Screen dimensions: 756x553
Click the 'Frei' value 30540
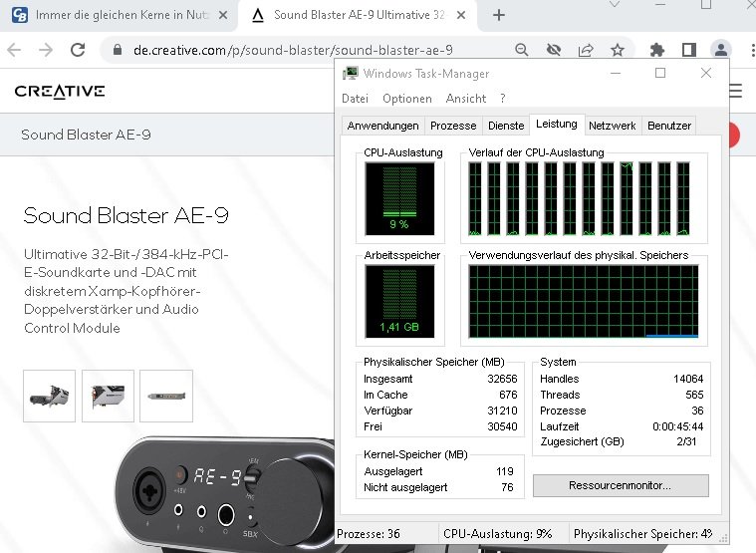pos(502,426)
